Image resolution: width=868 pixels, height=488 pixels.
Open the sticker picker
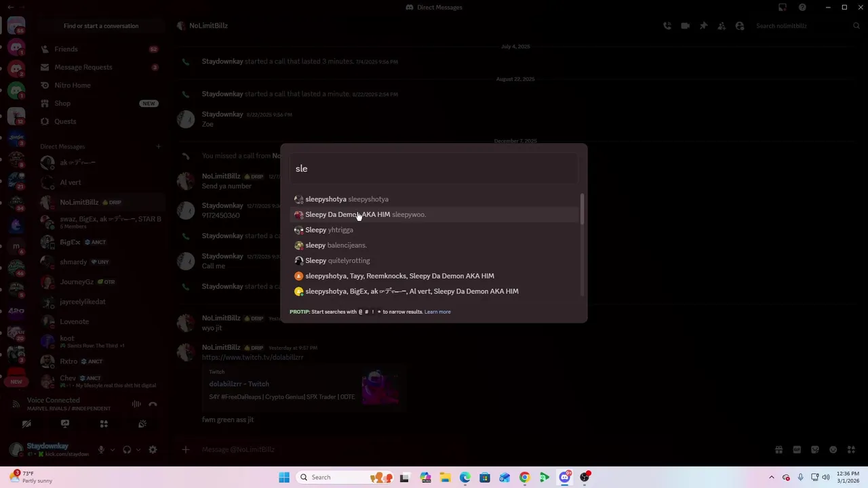point(815,449)
